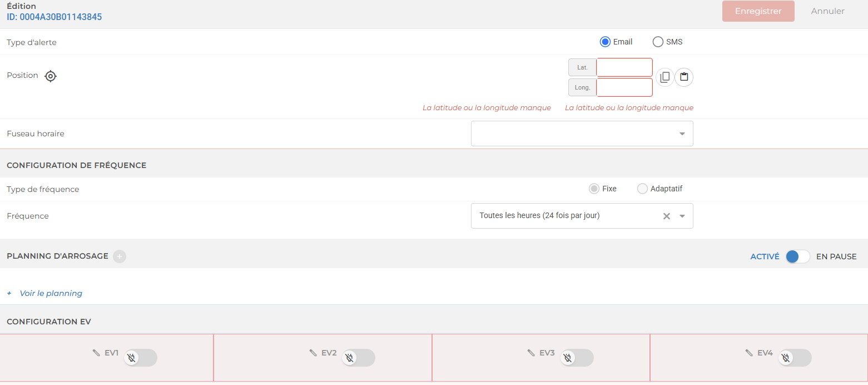Image resolution: width=868 pixels, height=385 pixels.
Task: Click the copy coordinates icon
Action: pos(664,77)
